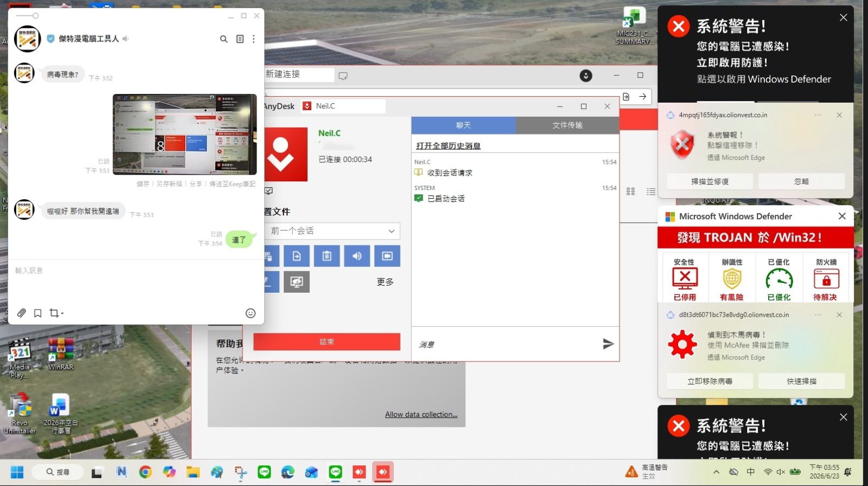
Task: Open the LINE chat notes icon
Action: click(240, 39)
